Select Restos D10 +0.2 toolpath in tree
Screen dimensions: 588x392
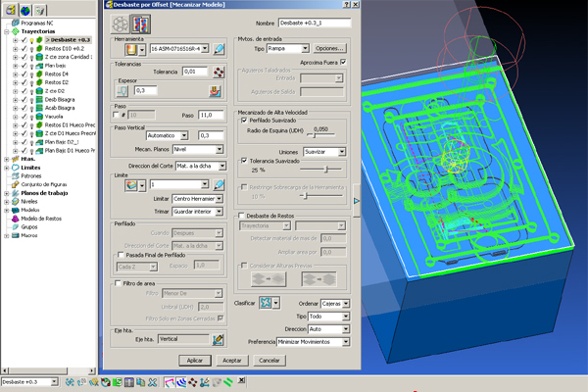66,49
